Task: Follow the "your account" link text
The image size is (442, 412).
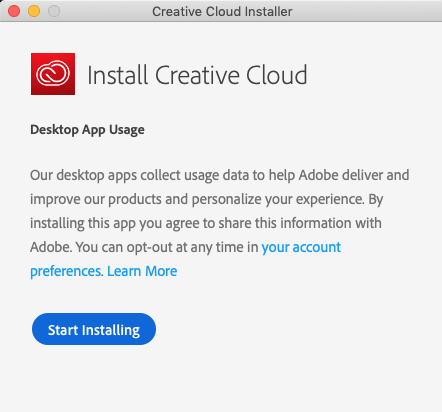Action: 301,247
